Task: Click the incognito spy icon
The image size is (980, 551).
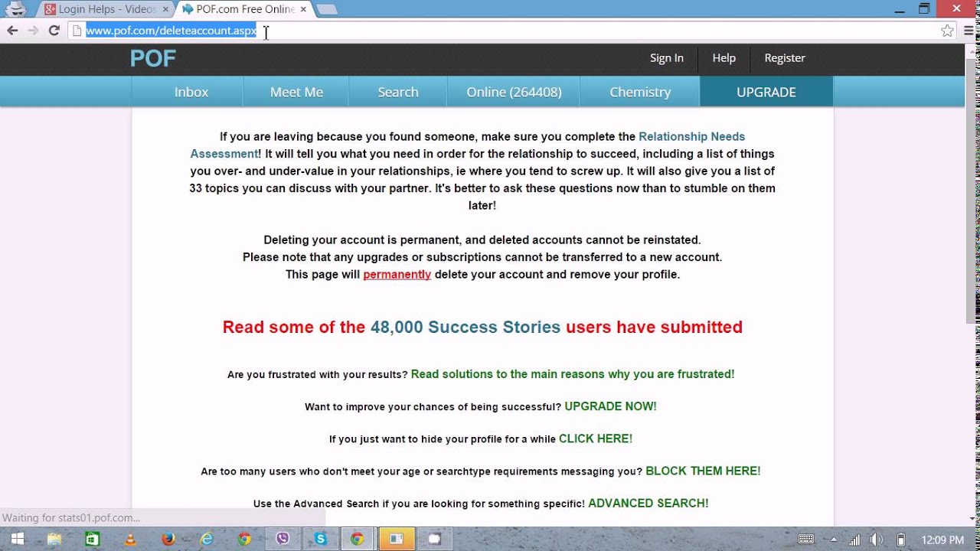Action: pyautogui.click(x=15, y=9)
